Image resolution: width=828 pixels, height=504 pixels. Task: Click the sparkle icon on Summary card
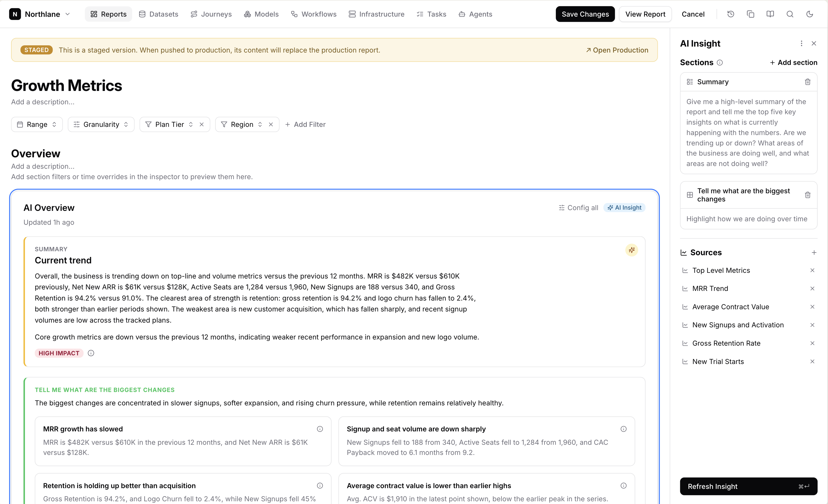point(631,250)
